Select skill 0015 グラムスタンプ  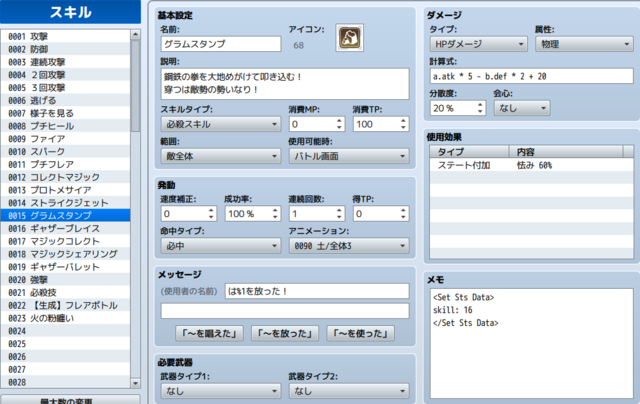pyautogui.click(x=65, y=215)
